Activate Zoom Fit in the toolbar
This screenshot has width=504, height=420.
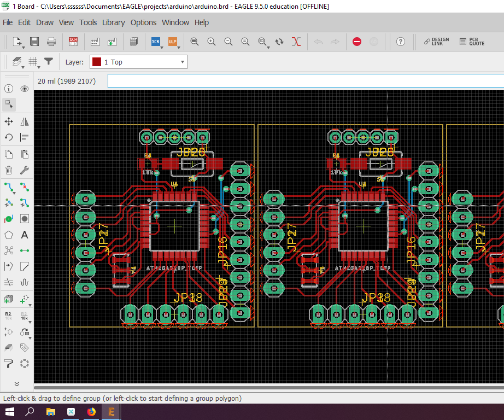tap(194, 41)
